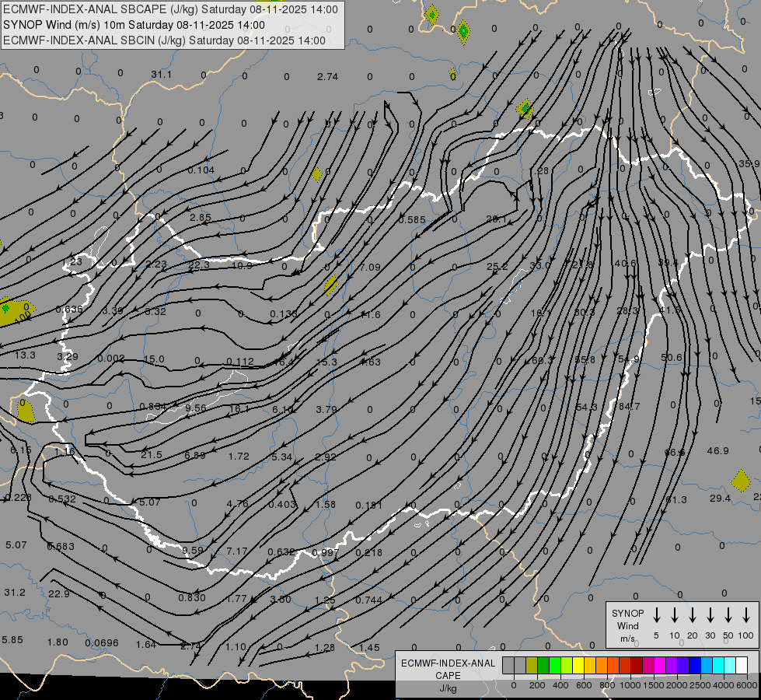The height and width of the screenshot is (700, 761).
Task: Click the 9.56 map value
Action: point(196,408)
